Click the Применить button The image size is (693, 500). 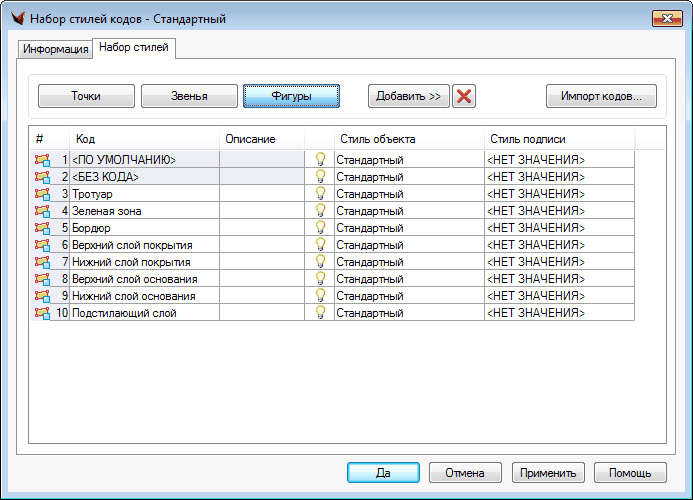coord(547,473)
